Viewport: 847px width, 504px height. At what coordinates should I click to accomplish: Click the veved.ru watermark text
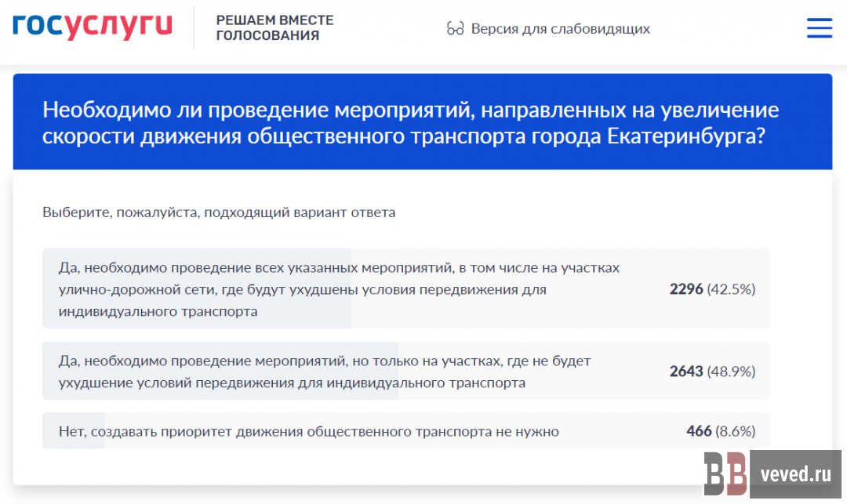(795, 475)
